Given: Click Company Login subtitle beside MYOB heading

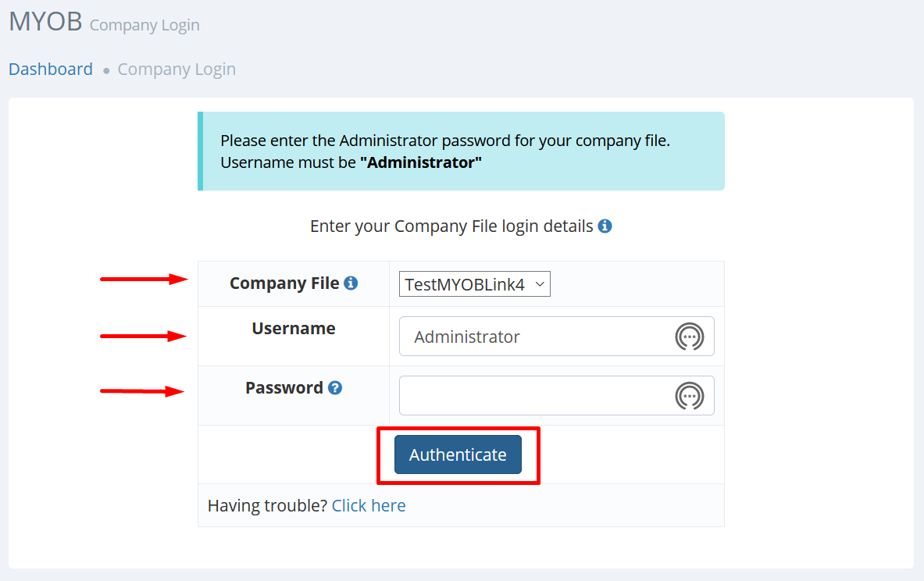Looking at the screenshot, I should click(144, 25).
